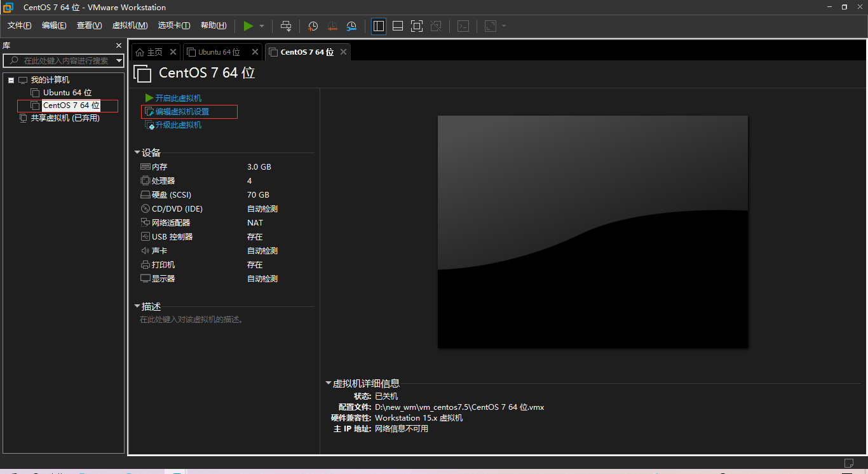Click the description text field

[x=192, y=320]
